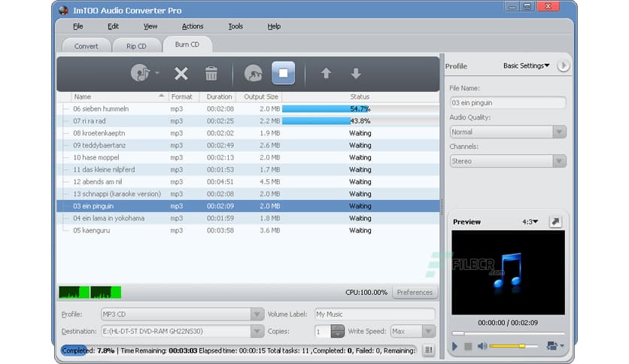
Task: Click the vertical panel splitter handle
Action: 442,207
